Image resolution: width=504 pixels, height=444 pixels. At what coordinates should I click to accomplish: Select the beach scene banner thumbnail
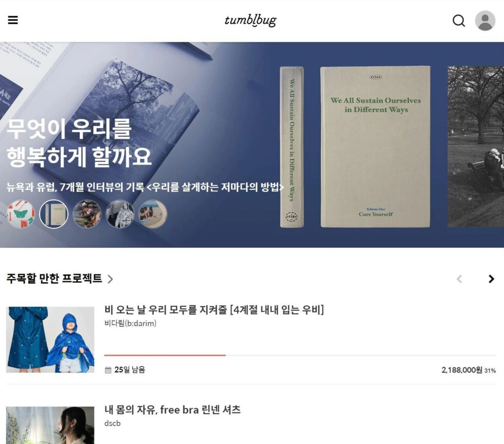pos(153,214)
